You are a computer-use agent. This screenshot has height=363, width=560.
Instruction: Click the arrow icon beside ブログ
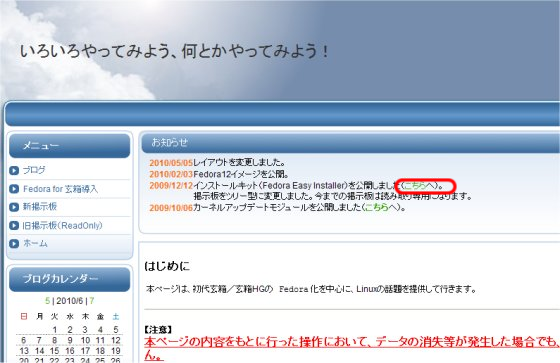(x=14, y=170)
